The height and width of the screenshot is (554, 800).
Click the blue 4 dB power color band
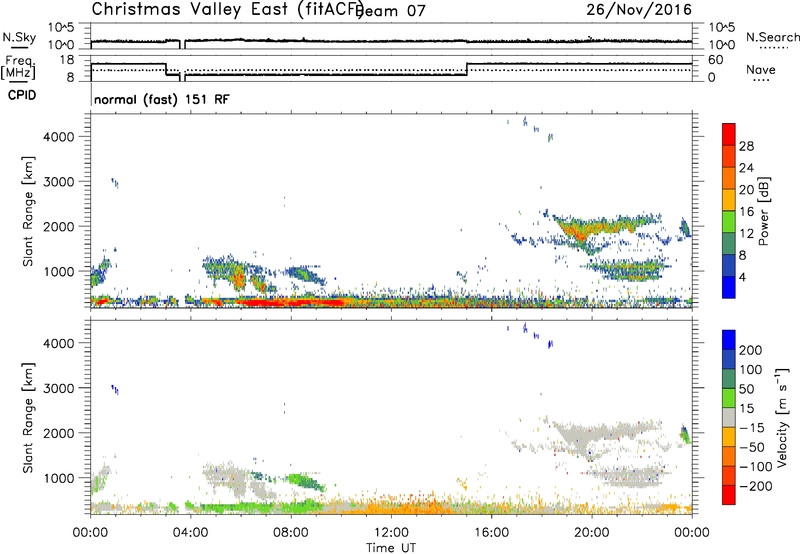click(x=729, y=287)
